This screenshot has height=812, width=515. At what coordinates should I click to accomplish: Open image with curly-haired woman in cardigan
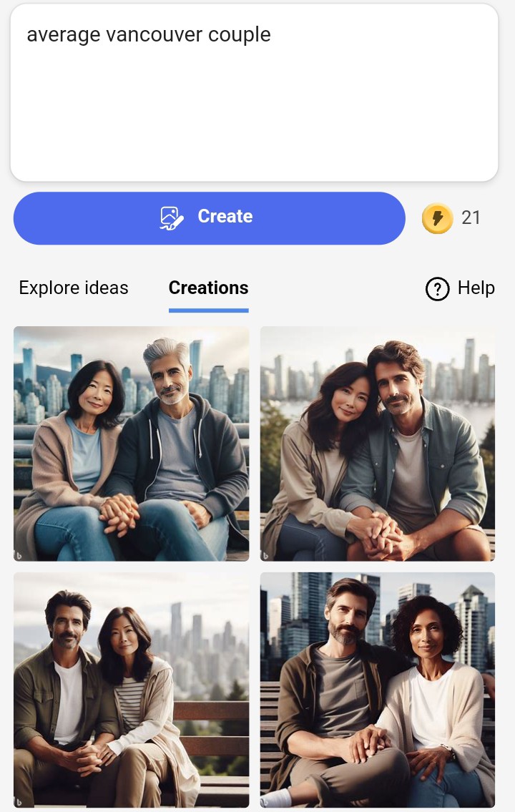click(x=378, y=690)
